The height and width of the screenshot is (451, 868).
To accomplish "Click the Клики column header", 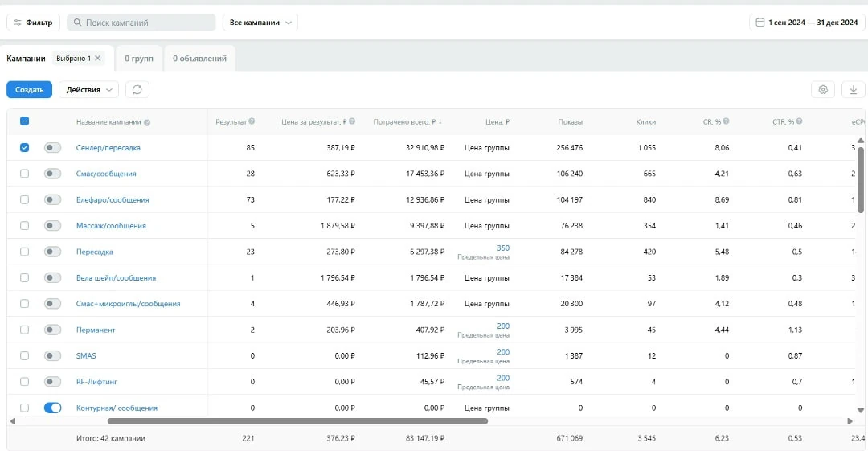I will pos(646,122).
